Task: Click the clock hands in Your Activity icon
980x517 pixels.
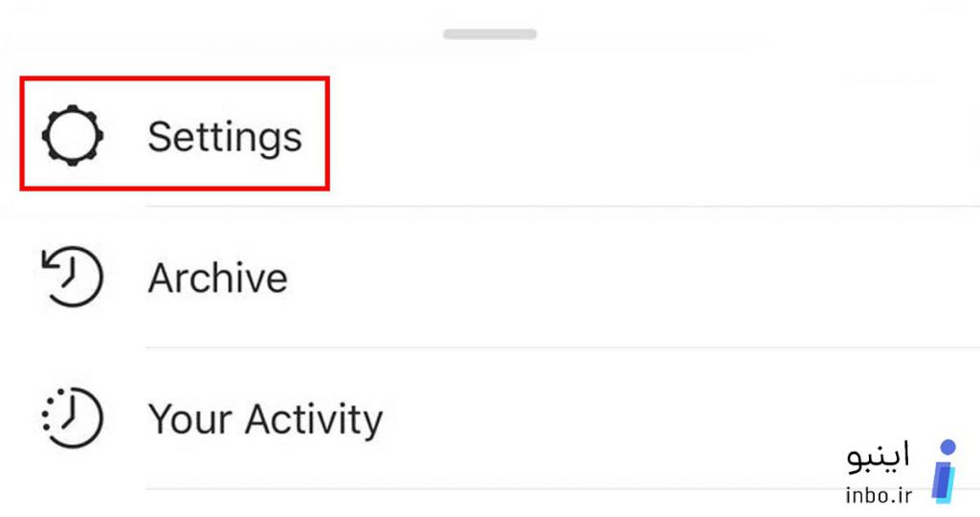Action: click(71, 414)
